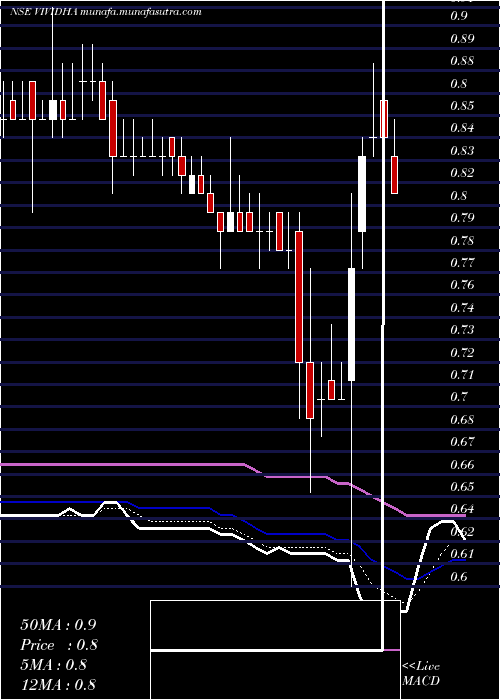
Task: Click the NSE VIVIDHA chart title text
Action: pyautogui.click(x=105, y=12)
